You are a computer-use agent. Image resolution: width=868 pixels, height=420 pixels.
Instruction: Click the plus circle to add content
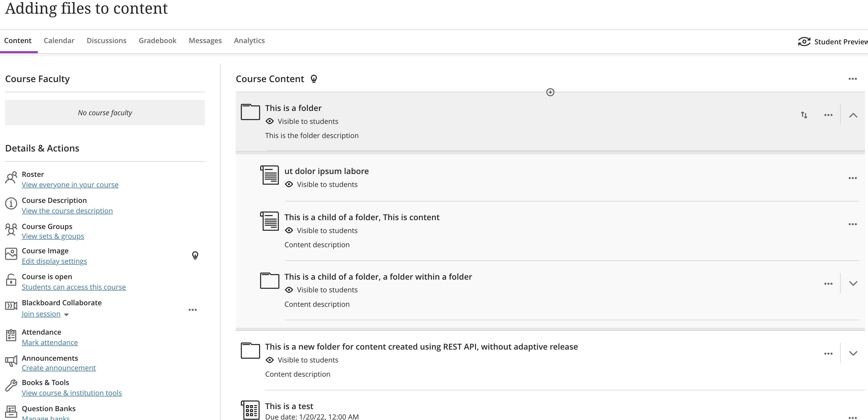550,92
